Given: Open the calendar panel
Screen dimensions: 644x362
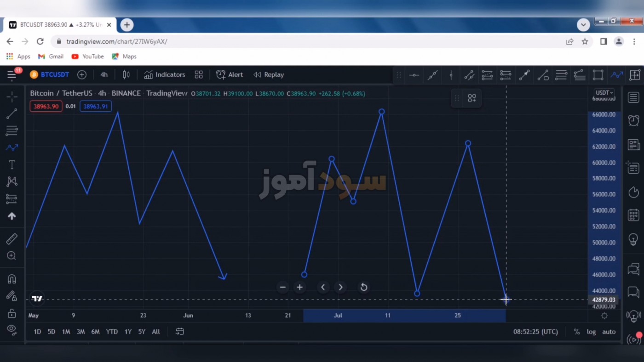Looking at the screenshot, I should tap(633, 215).
